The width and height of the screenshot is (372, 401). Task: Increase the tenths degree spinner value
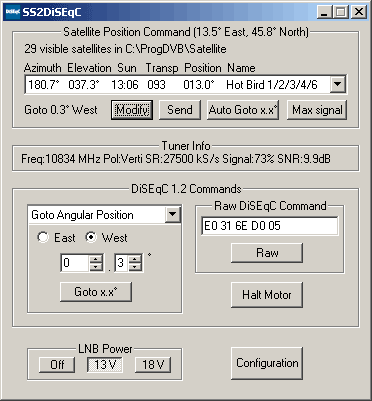tap(135, 259)
